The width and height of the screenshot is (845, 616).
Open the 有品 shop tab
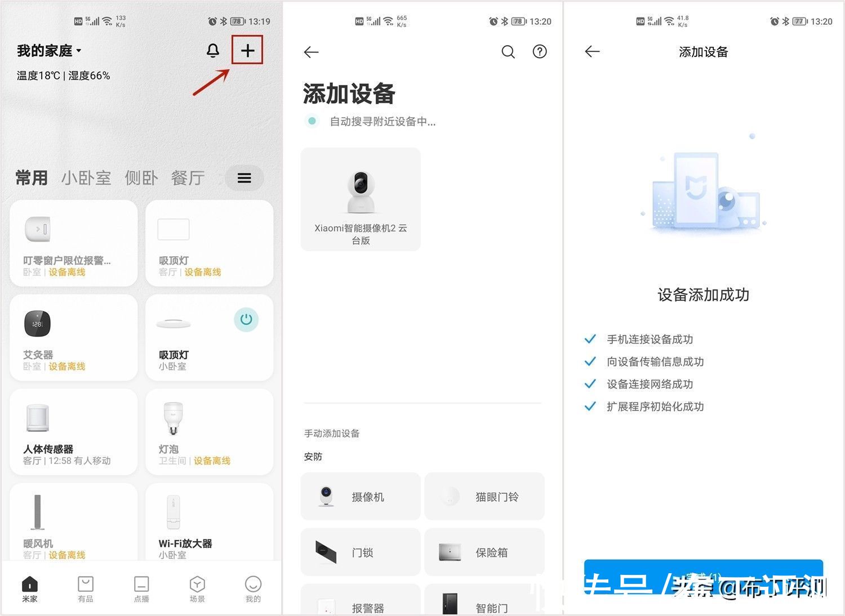[86, 589]
